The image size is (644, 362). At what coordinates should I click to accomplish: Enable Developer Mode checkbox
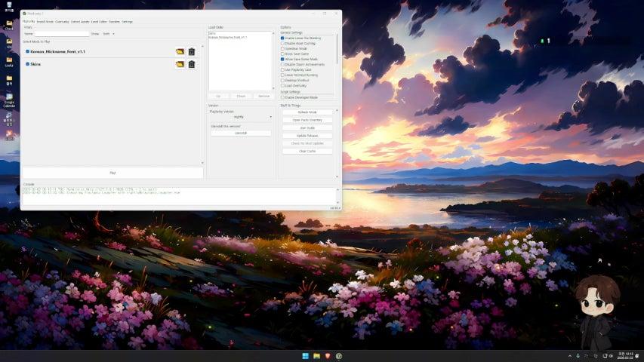(282, 97)
